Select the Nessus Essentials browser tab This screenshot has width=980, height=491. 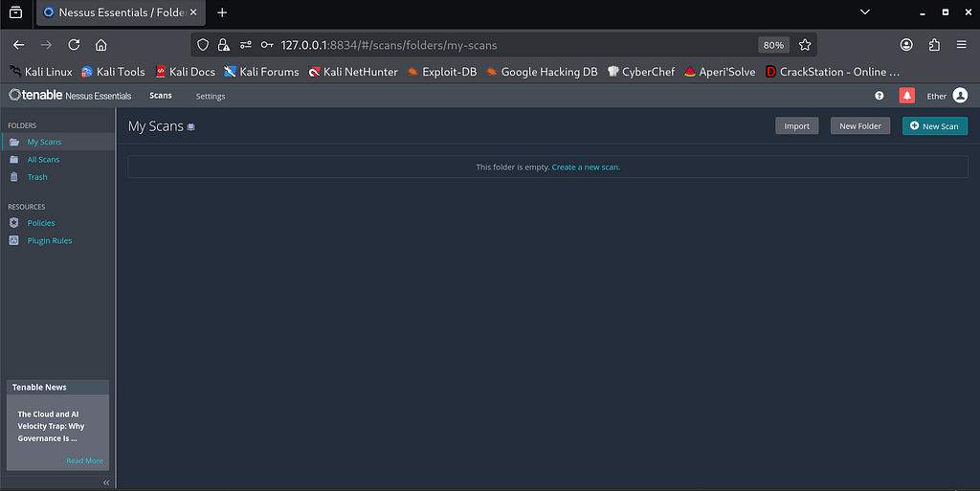point(121,12)
